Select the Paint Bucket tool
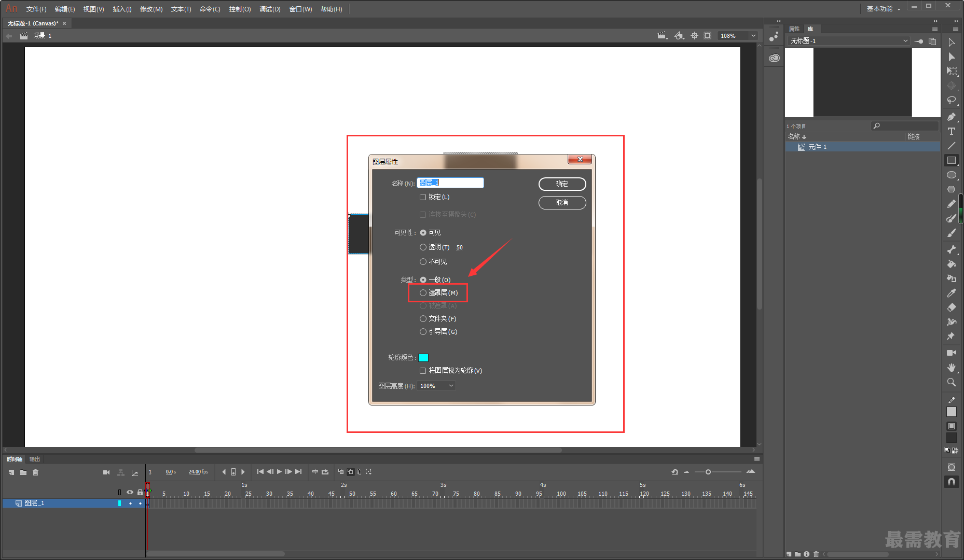Image resolution: width=964 pixels, height=560 pixels. coord(951,264)
